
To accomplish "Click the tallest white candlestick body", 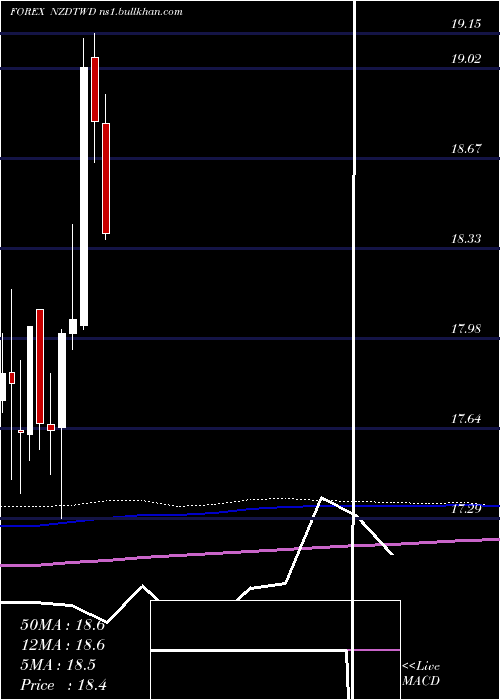I will point(84,196).
